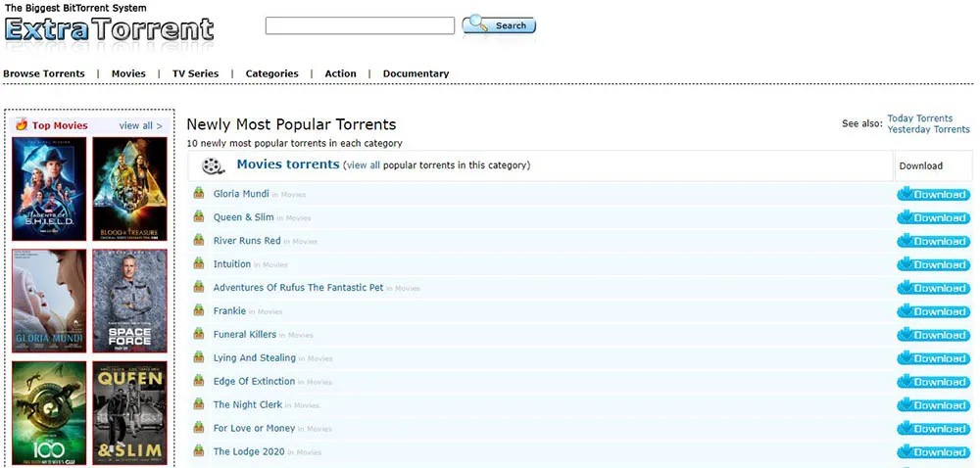Image resolution: width=980 pixels, height=468 pixels.
Task: Download the For Love or Money torrent
Action: pyautogui.click(x=933, y=428)
